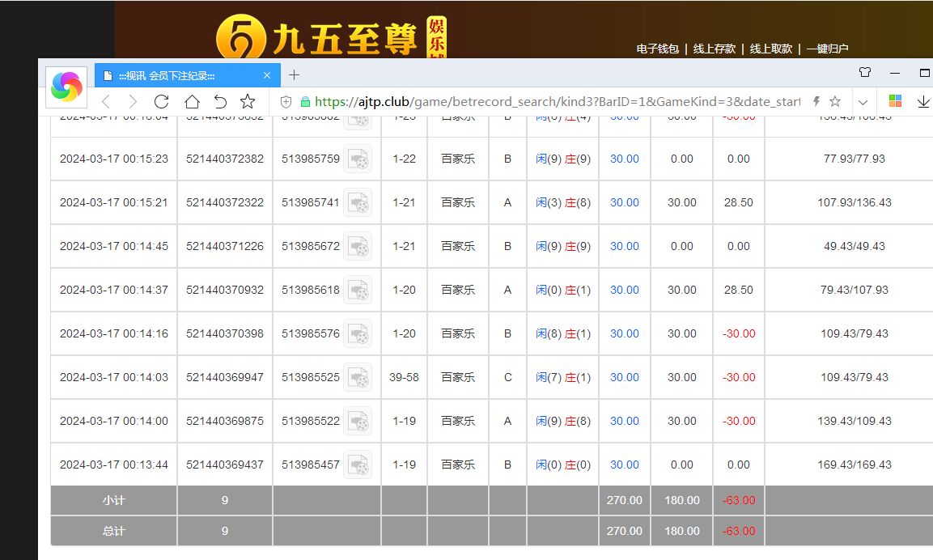
Task: Click the 360 browser logo icon
Action: pos(66,87)
